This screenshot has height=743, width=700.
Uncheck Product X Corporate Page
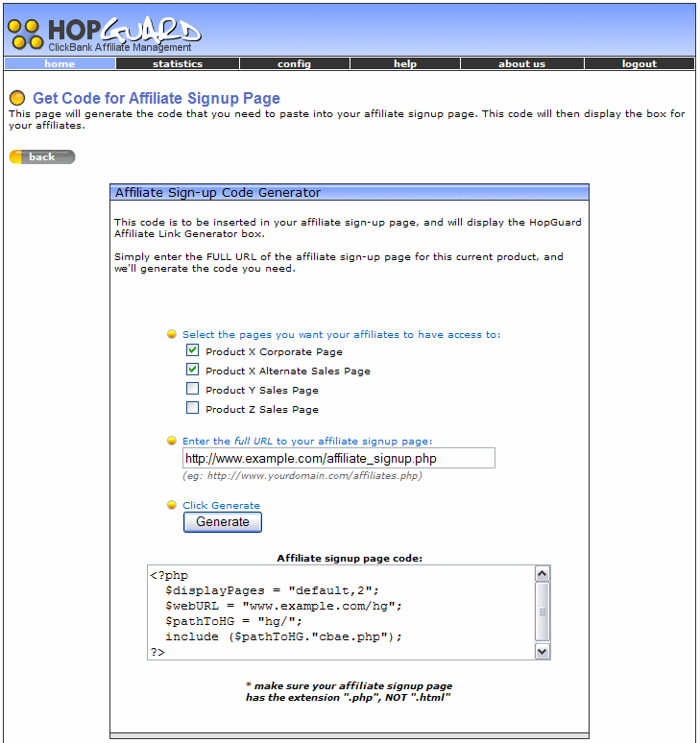click(x=192, y=350)
